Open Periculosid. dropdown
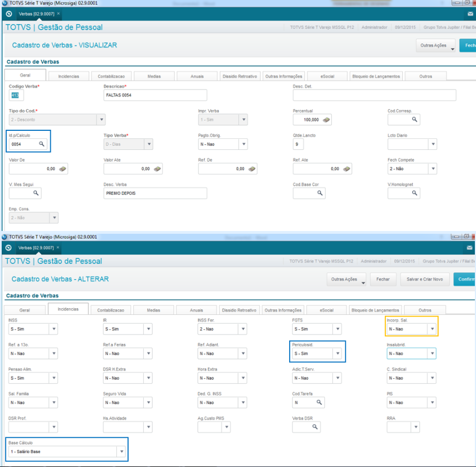476x467 pixels. tap(338, 353)
